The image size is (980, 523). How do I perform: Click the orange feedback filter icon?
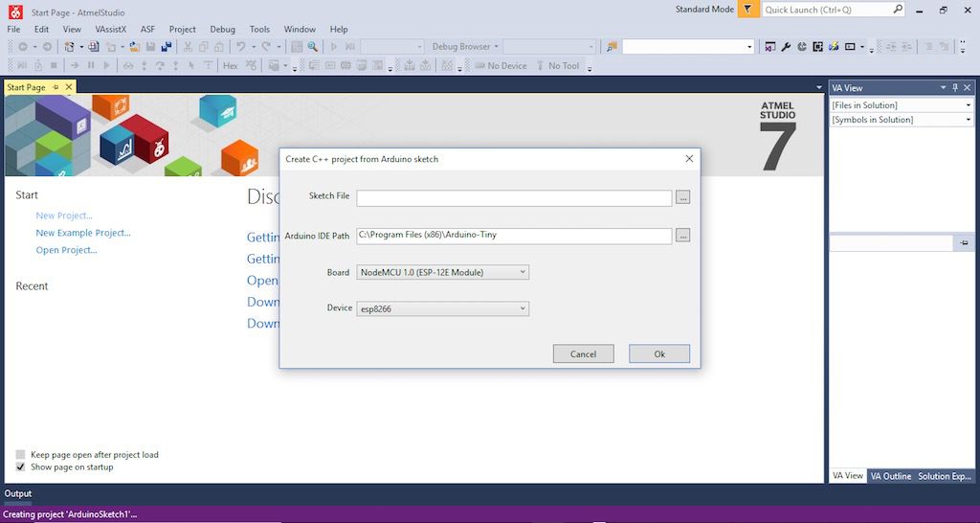tap(748, 10)
